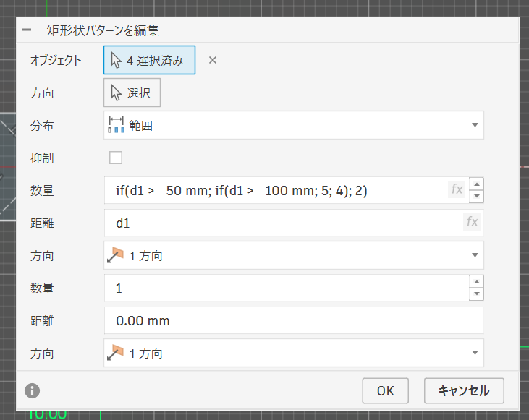
Task: Click the second 数量 field showing 1
Action: click(x=287, y=288)
